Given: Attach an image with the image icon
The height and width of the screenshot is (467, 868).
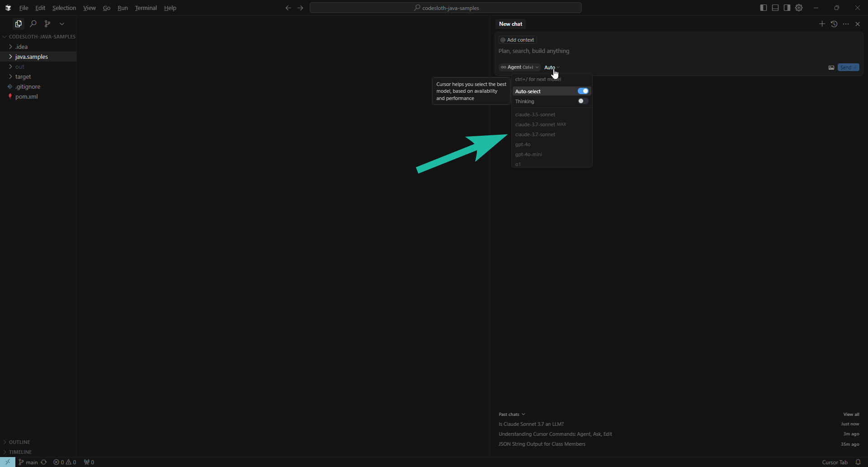Looking at the screenshot, I should click(831, 67).
